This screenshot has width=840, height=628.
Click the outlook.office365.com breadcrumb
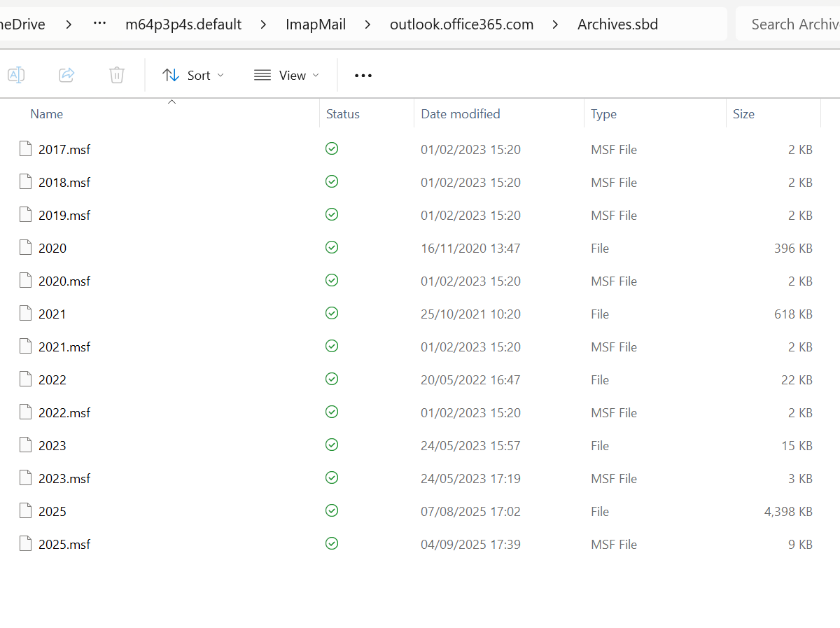(461, 25)
